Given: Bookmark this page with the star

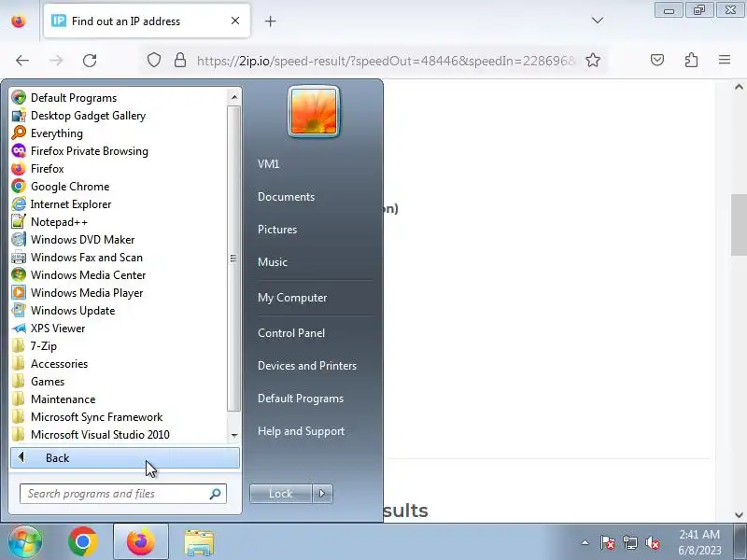Looking at the screenshot, I should 593,60.
